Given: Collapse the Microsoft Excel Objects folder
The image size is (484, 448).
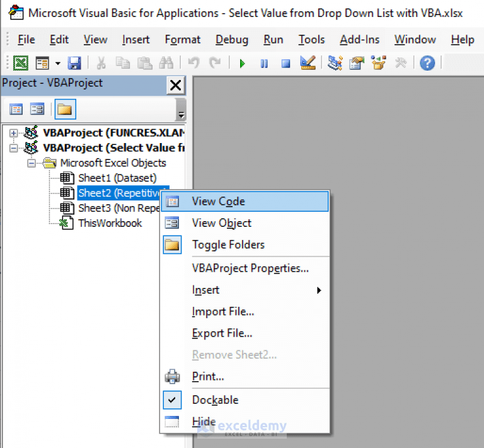Looking at the screenshot, I should coord(31,163).
